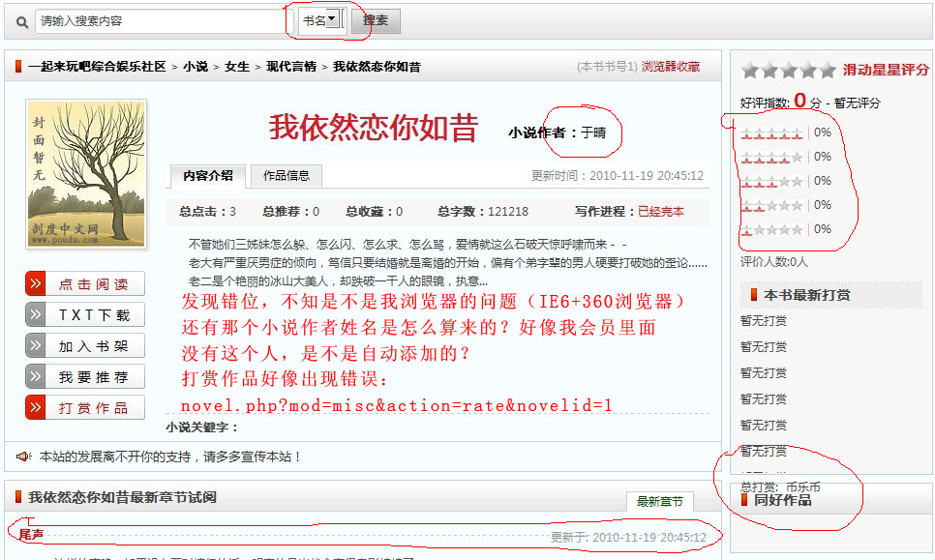The image size is (935, 560).
Task: Click 我依然恋你如昔 breadcrumb link
Action: [x=377, y=67]
